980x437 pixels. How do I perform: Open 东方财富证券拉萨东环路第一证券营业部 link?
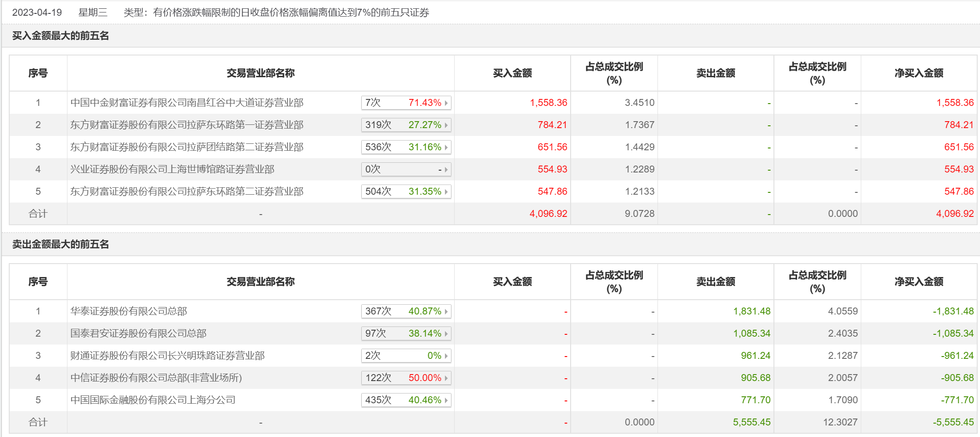187,125
